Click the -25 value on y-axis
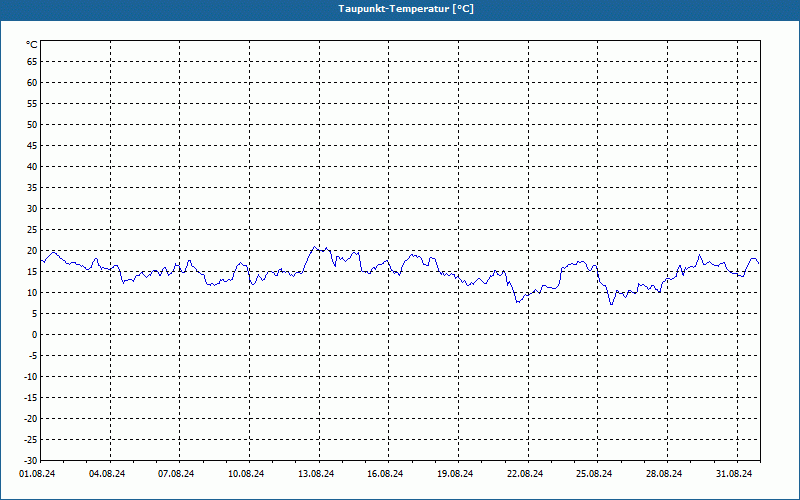The image size is (800, 500). [30, 440]
